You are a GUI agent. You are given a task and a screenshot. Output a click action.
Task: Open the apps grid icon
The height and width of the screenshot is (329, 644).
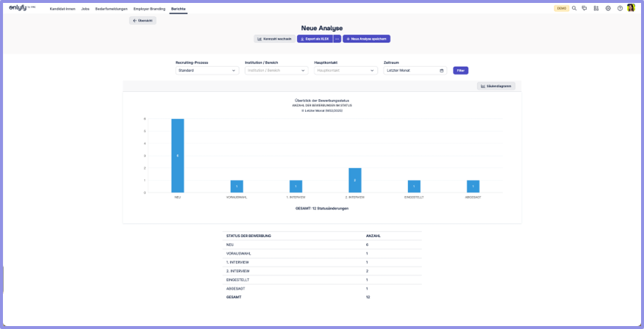[596, 8]
